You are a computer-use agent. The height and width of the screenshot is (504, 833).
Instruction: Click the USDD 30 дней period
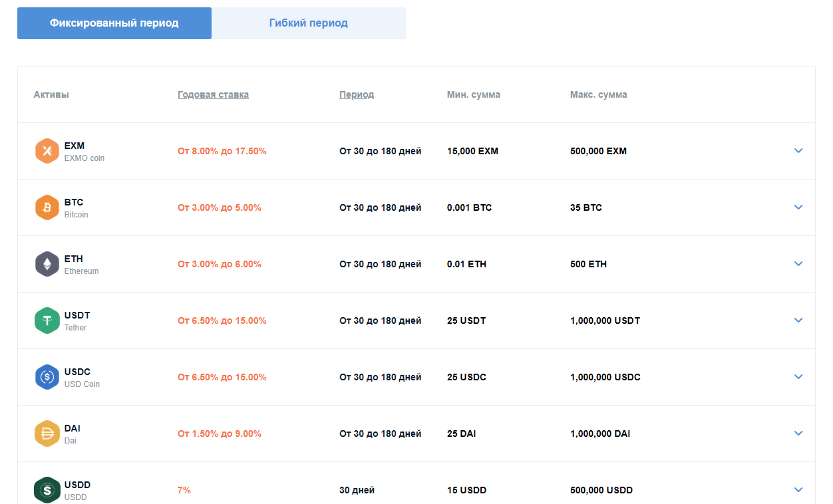point(357,490)
